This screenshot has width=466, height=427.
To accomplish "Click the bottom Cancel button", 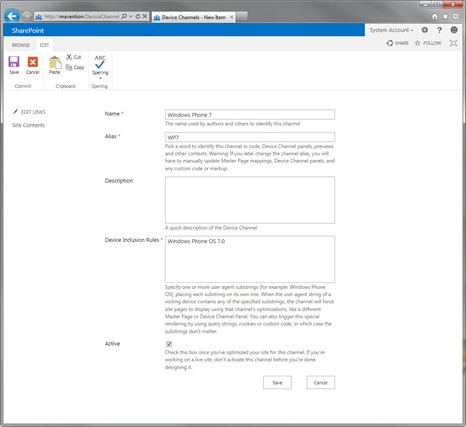I will point(321,383).
